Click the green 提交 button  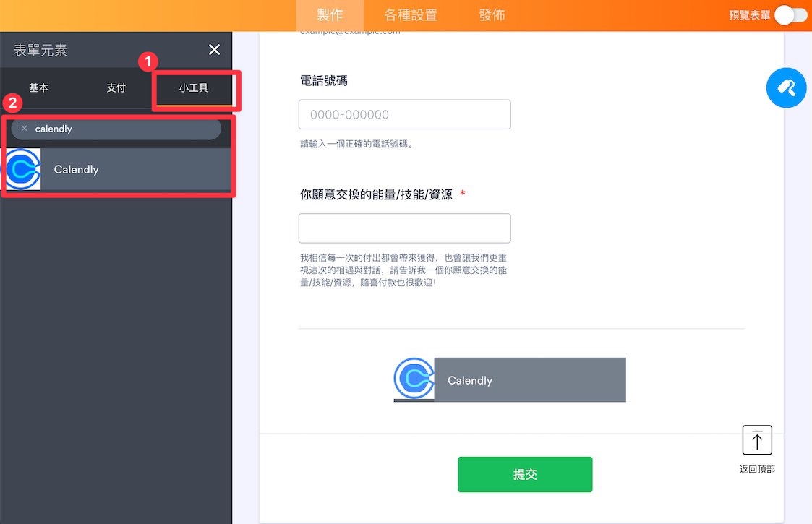(x=525, y=474)
